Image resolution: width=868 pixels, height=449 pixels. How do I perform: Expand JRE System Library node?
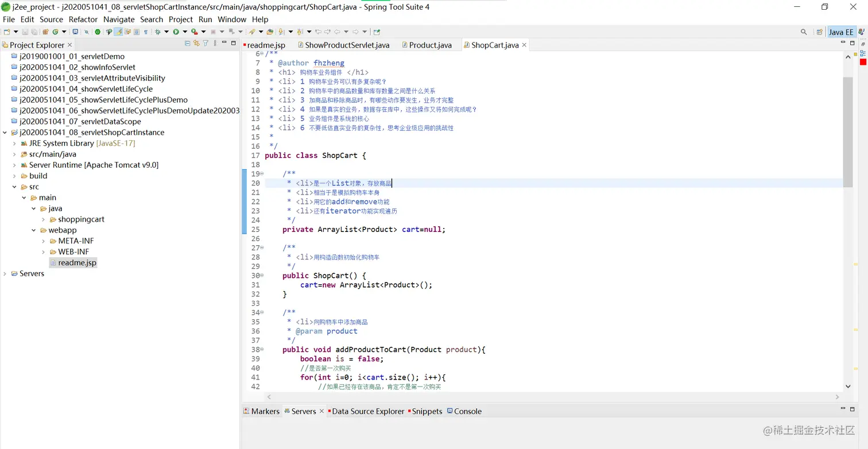click(x=14, y=143)
